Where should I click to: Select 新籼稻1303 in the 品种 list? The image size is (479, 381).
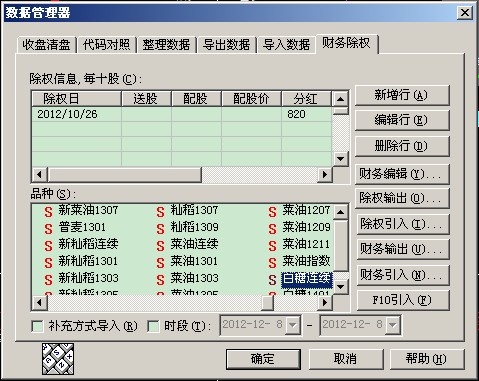[x=88, y=278]
